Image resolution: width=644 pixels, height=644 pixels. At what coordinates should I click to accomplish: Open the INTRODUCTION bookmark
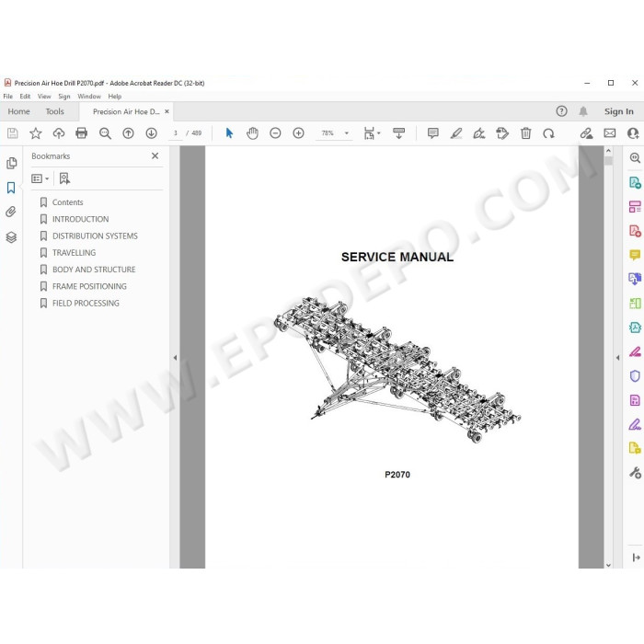coord(81,219)
